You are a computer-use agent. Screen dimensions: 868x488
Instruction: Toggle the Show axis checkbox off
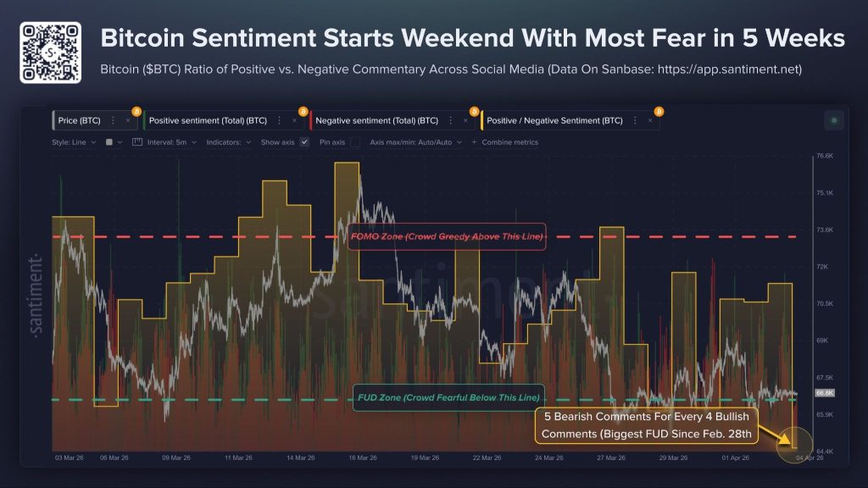click(x=306, y=142)
